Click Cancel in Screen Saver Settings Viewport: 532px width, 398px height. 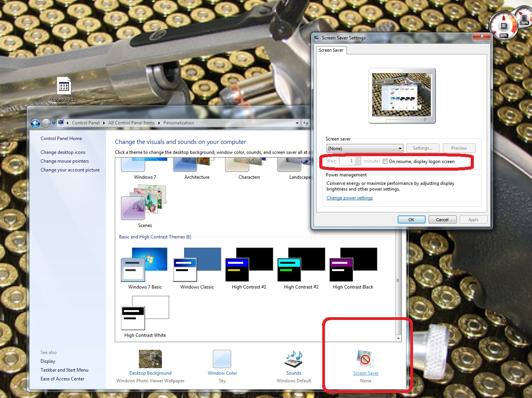point(442,220)
